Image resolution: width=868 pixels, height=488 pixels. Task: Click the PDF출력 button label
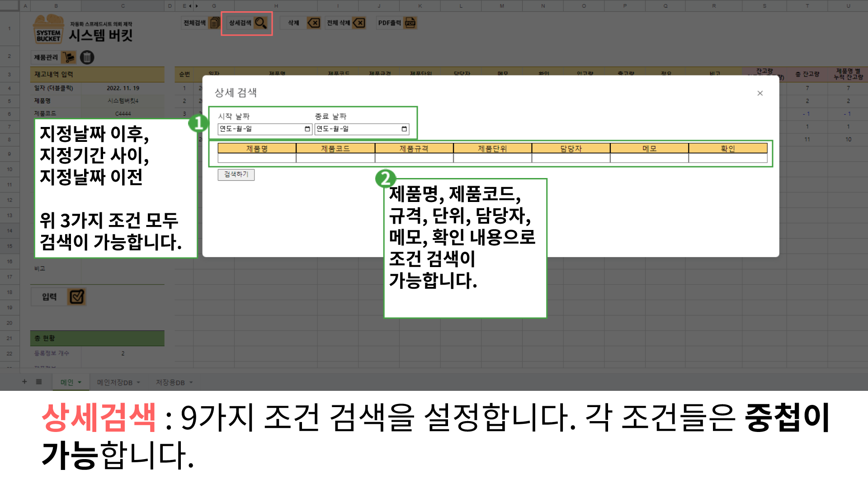pos(390,23)
